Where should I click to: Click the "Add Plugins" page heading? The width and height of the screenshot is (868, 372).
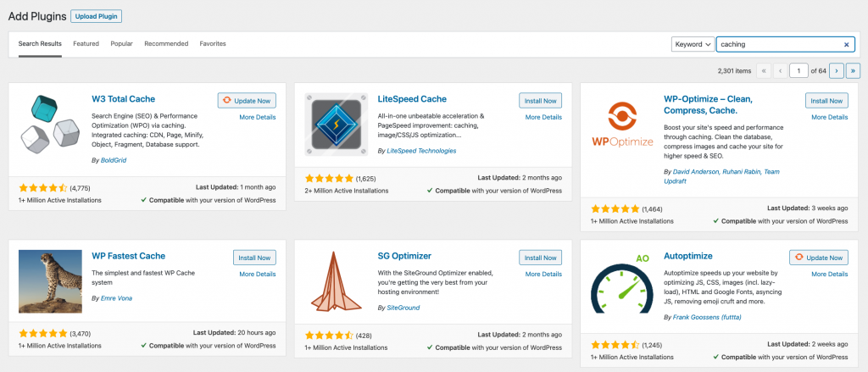click(37, 16)
